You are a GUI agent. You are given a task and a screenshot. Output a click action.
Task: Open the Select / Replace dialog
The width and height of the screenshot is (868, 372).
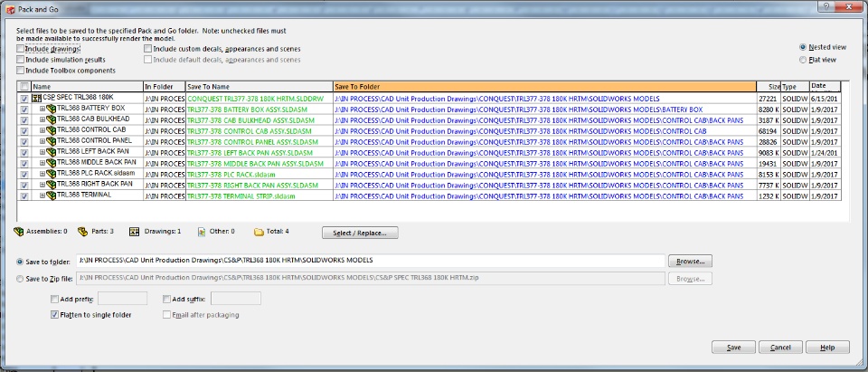tap(360, 233)
